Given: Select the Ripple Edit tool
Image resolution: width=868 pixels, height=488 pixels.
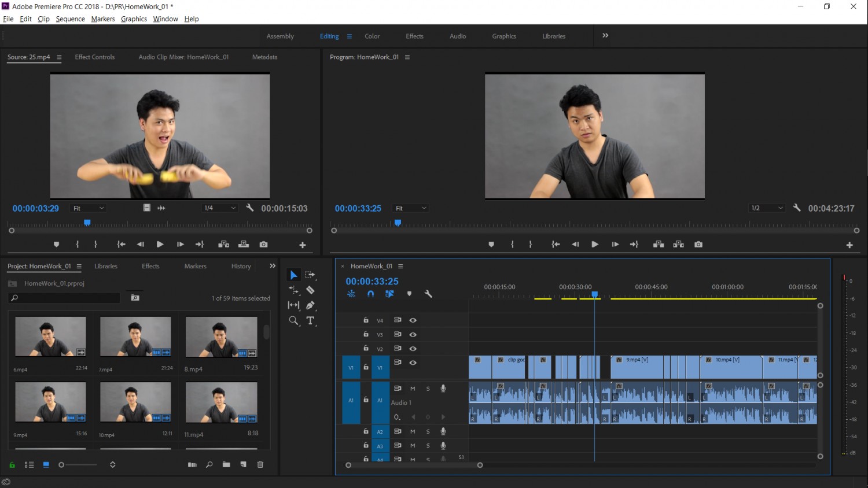Looking at the screenshot, I should tap(293, 290).
